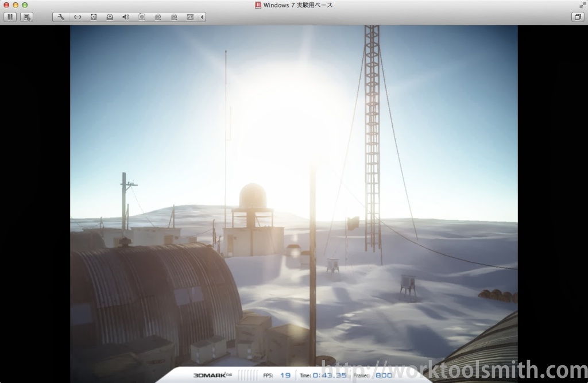This screenshot has width=588, height=383.
Task: Open network adapter arrows icon
Action: point(78,17)
